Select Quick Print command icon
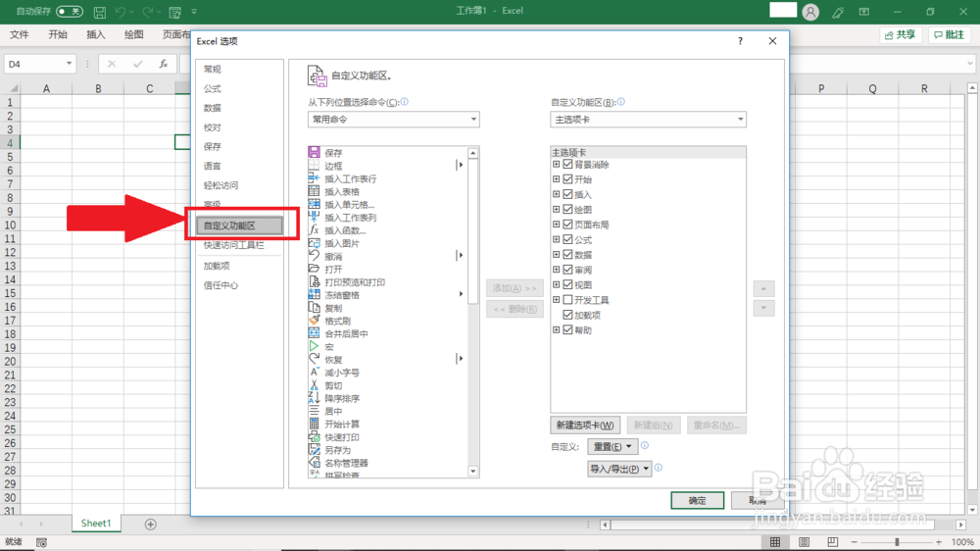980x551 pixels. [x=314, y=437]
